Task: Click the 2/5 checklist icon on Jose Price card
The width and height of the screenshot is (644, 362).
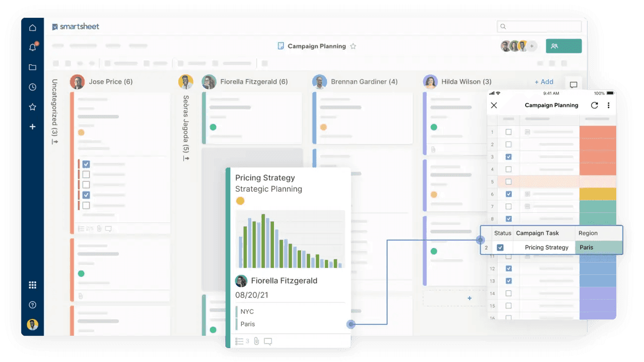Action: point(81,229)
